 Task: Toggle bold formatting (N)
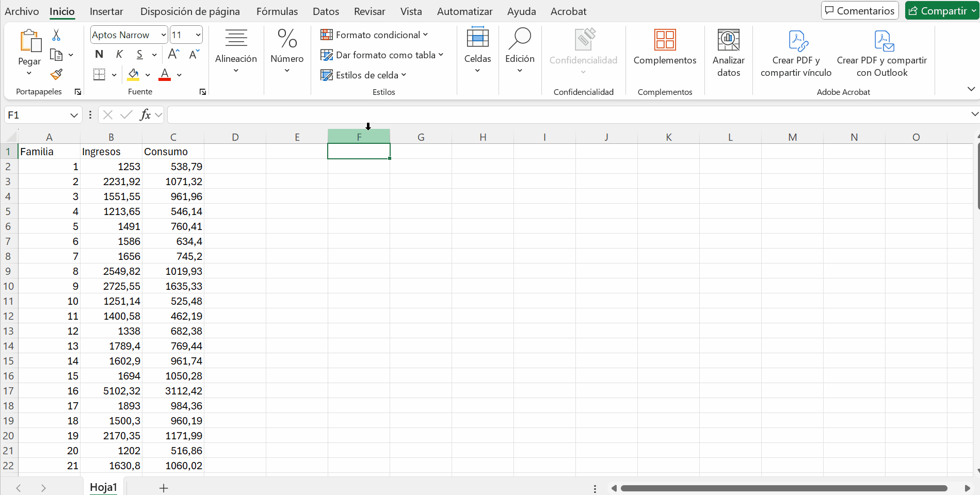(99, 54)
